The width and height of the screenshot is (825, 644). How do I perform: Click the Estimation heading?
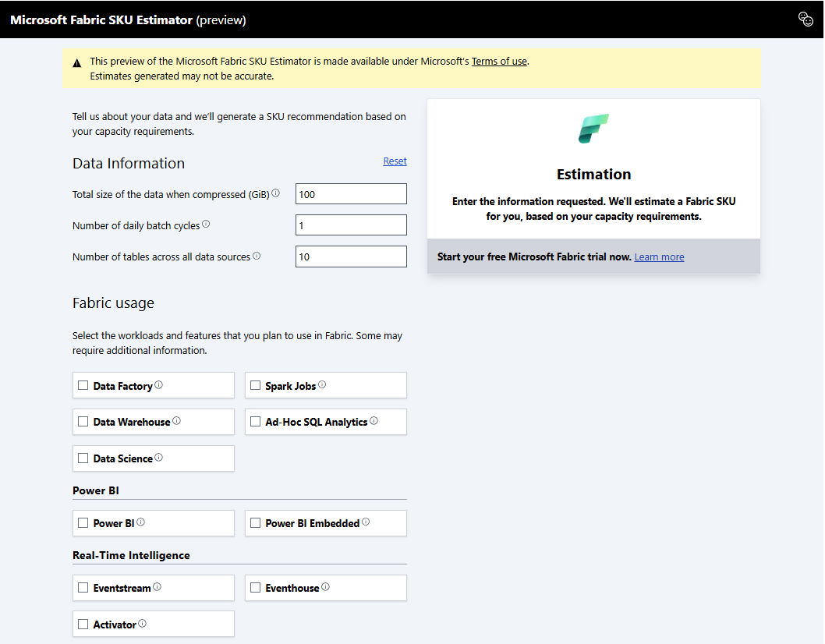[x=593, y=174]
